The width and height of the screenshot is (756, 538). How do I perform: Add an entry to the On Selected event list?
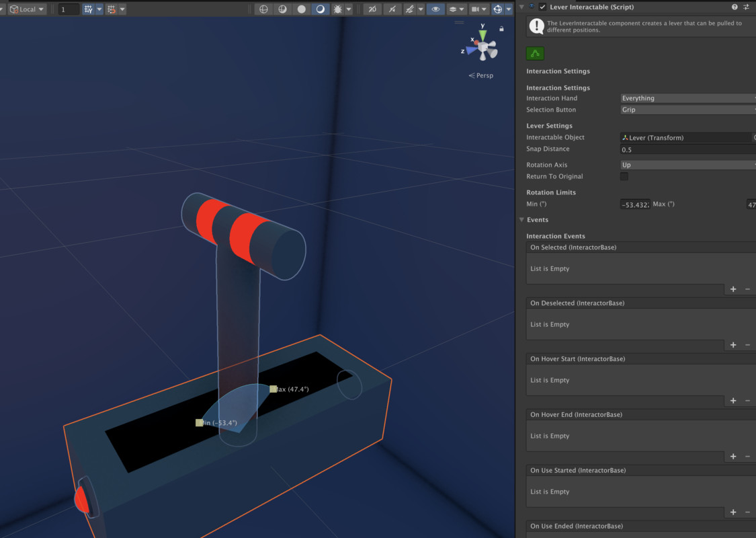click(732, 289)
